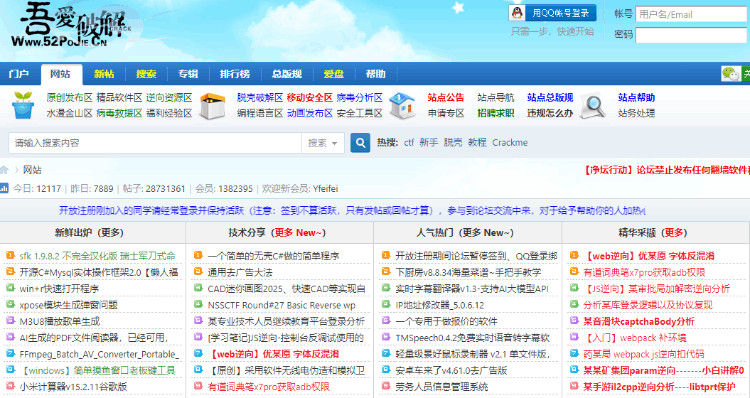Open the 搜索 item in blue navigation bar
Image resolution: width=750 pixels, height=398 pixels.
coord(146,74)
